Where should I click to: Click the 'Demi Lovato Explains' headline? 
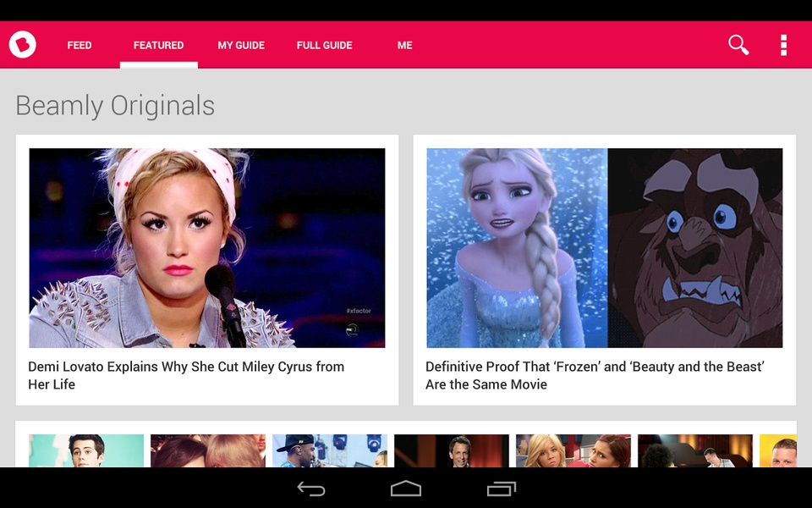186,375
